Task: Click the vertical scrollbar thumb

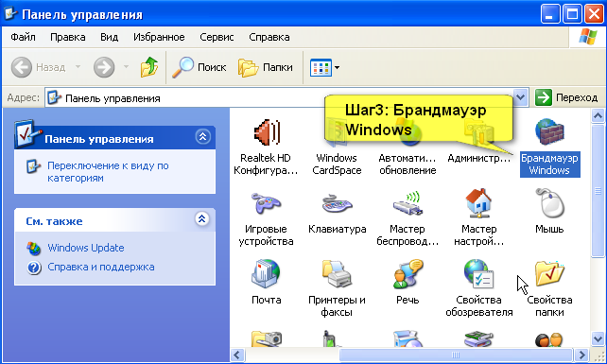Action: (598, 191)
